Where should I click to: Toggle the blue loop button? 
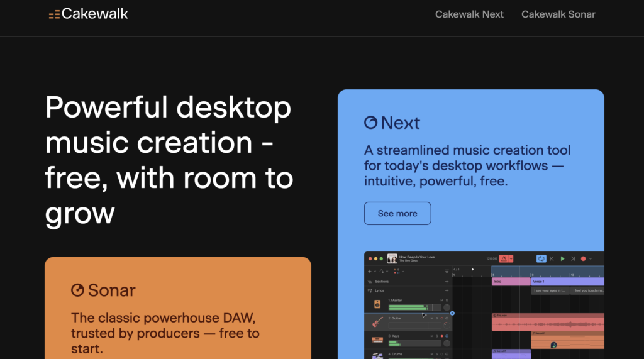click(541, 258)
